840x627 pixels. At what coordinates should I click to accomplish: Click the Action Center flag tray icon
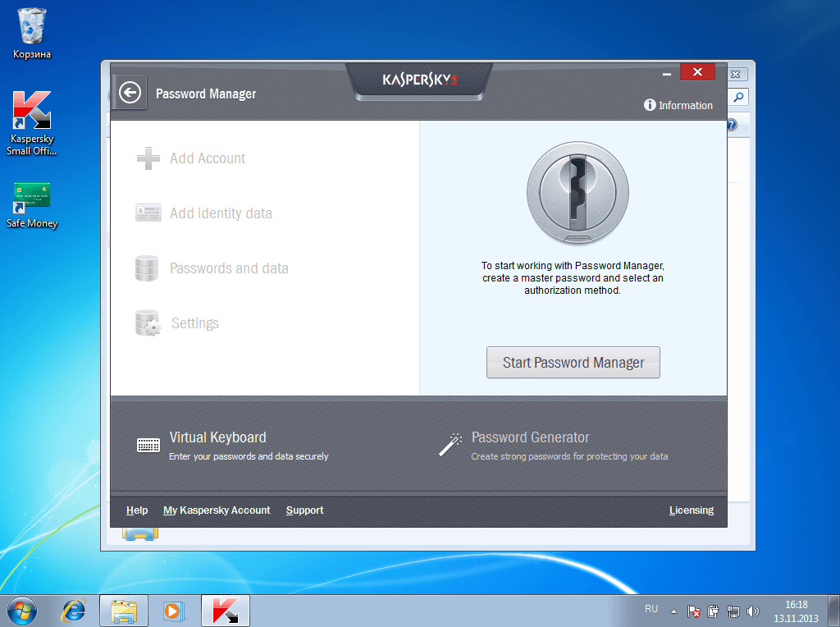[x=694, y=611]
